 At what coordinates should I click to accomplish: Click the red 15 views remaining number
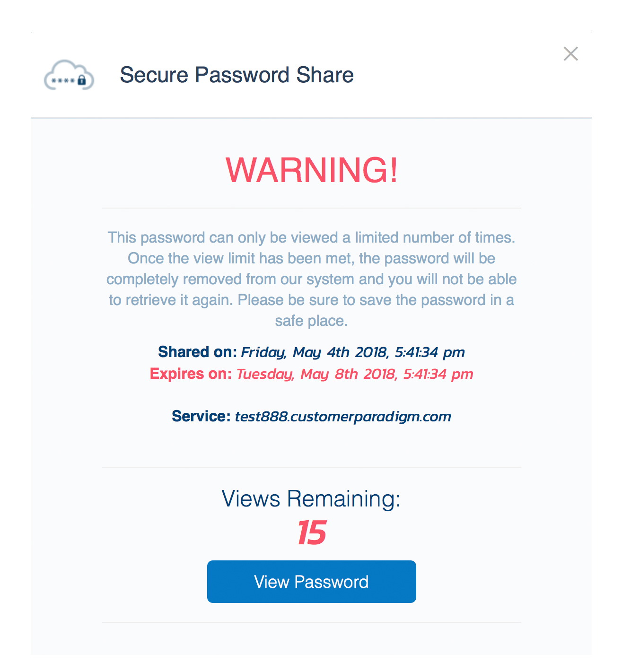click(312, 533)
